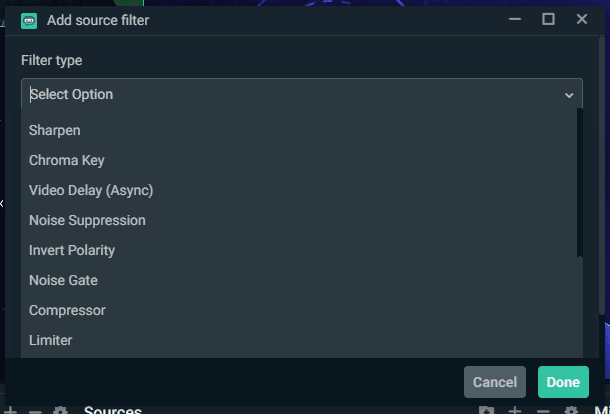Expand the Filter type dropdown chevron
The image size is (610, 414).
coord(569,95)
